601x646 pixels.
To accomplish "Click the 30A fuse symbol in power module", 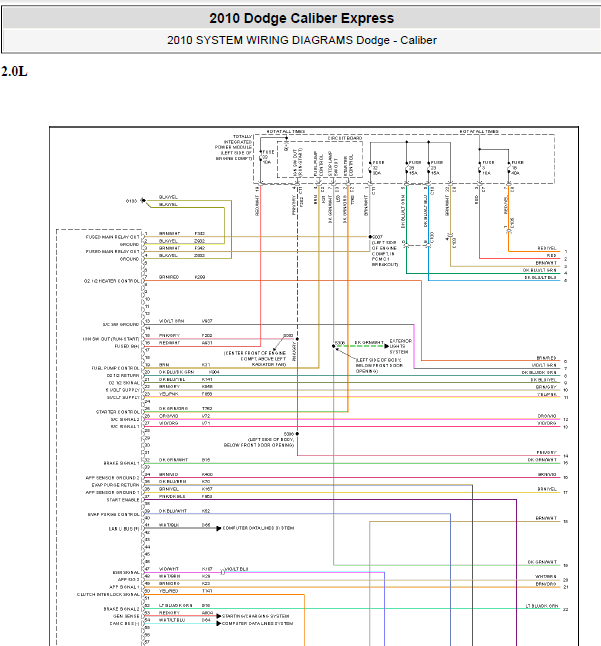I will click(370, 168).
